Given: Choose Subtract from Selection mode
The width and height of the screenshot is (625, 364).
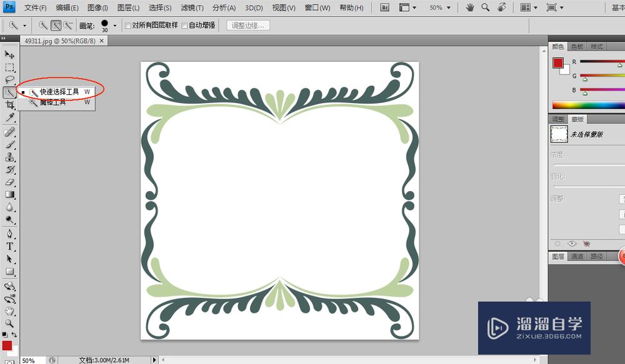Looking at the screenshot, I should point(68,26).
